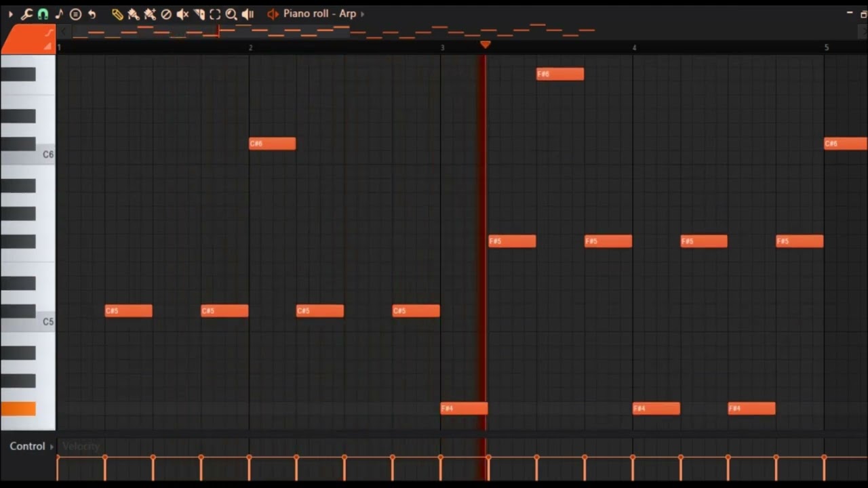This screenshot has height=488, width=868.
Task: Toggle the portamento icon in orange corner
Action: [49, 33]
